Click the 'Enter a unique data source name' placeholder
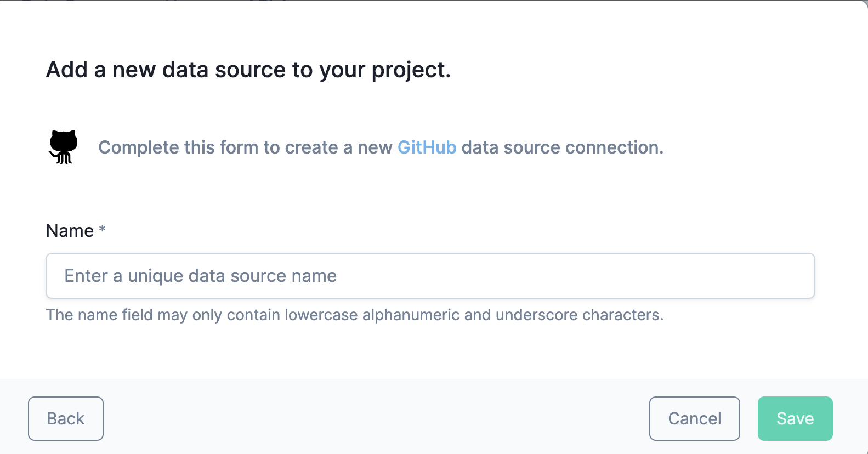 [x=201, y=276]
